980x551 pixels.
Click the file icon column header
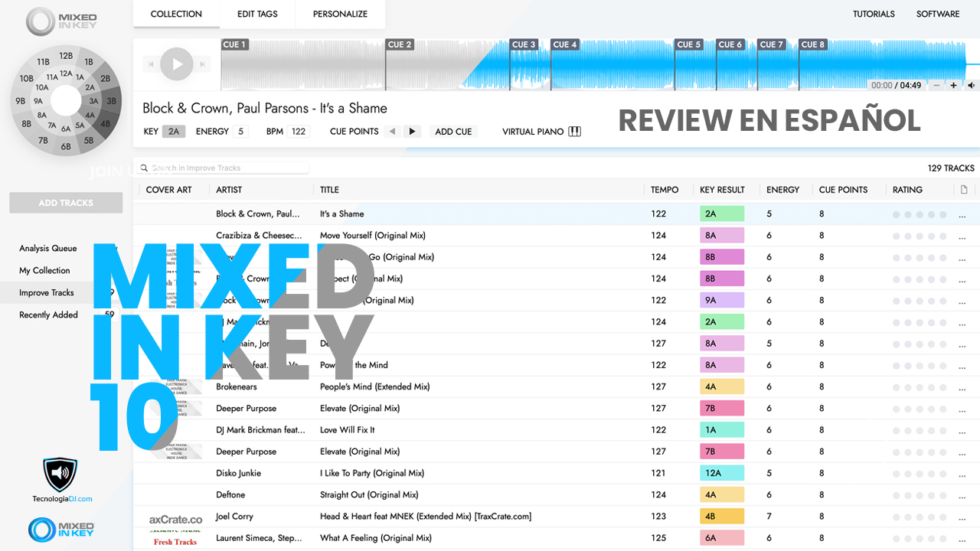(964, 189)
